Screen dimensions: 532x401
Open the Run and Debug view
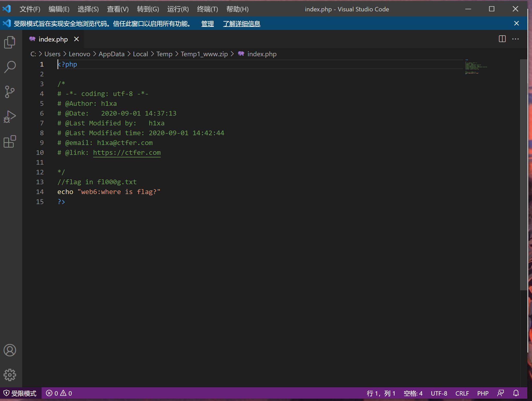click(x=10, y=117)
